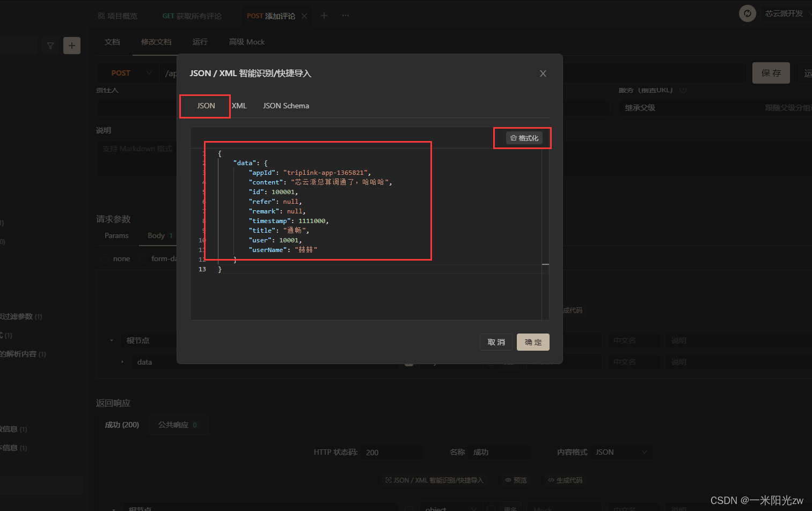812x511 pixels.
Task: Click the "content" line in JSON editor
Action: [320, 182]
